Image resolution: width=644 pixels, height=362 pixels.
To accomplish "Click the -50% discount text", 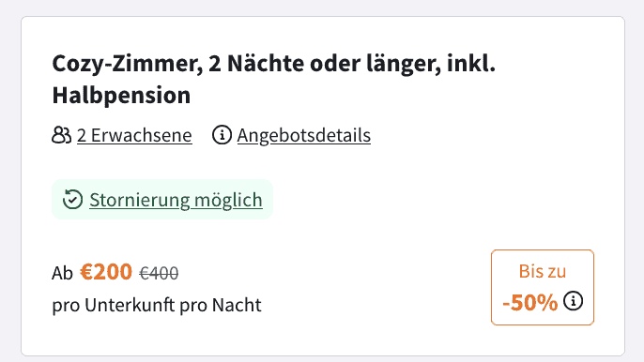I will [529, 303].
